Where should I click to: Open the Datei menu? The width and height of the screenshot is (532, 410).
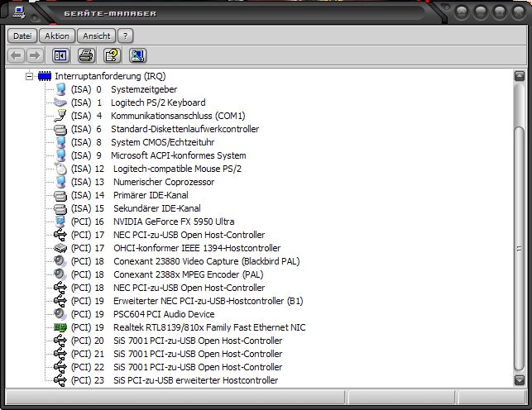click(x=22, y=36)
